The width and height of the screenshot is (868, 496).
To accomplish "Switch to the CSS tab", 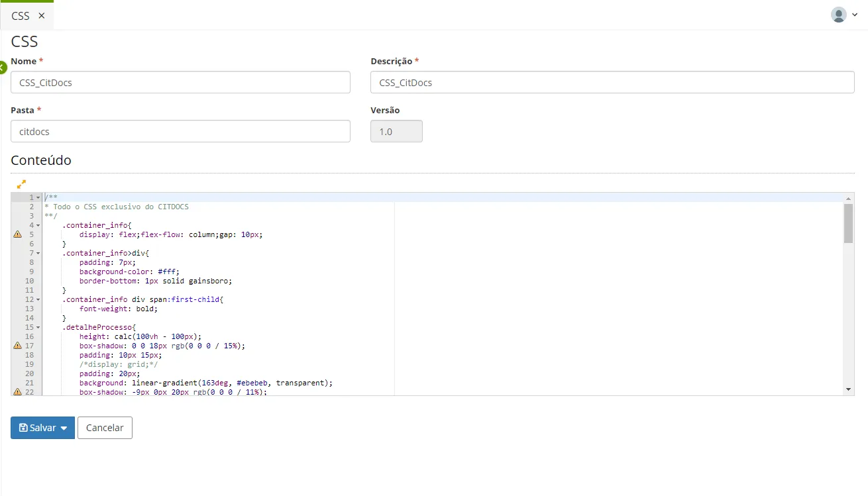I will tap(21, 16).
